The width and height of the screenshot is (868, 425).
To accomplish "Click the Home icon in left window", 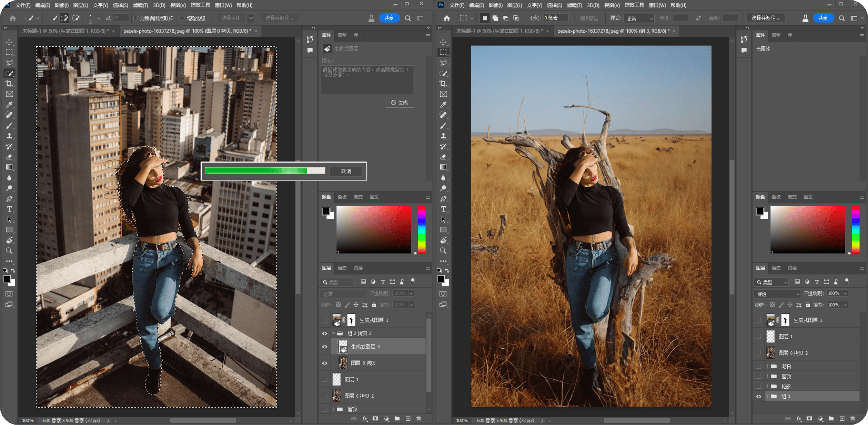I will tap(13, 18).
